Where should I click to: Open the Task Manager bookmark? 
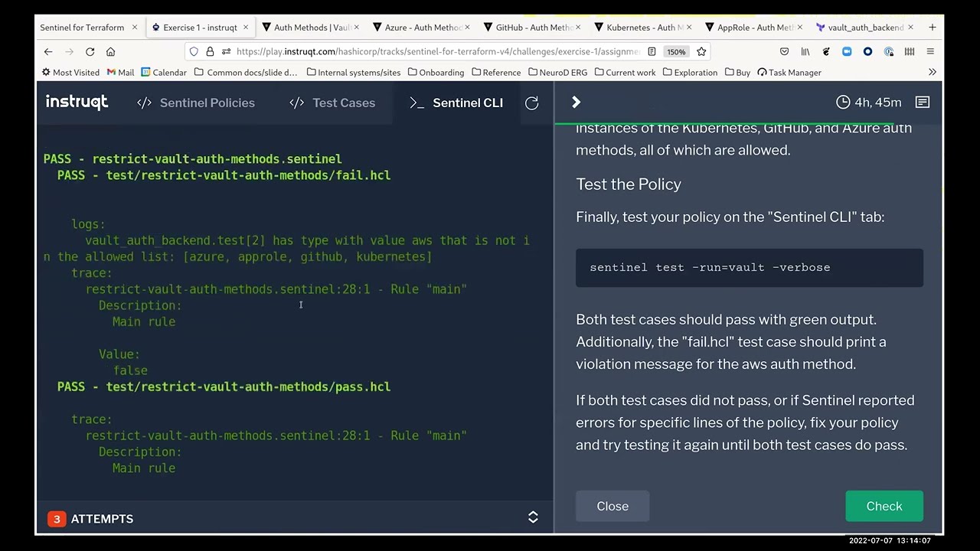789,72
